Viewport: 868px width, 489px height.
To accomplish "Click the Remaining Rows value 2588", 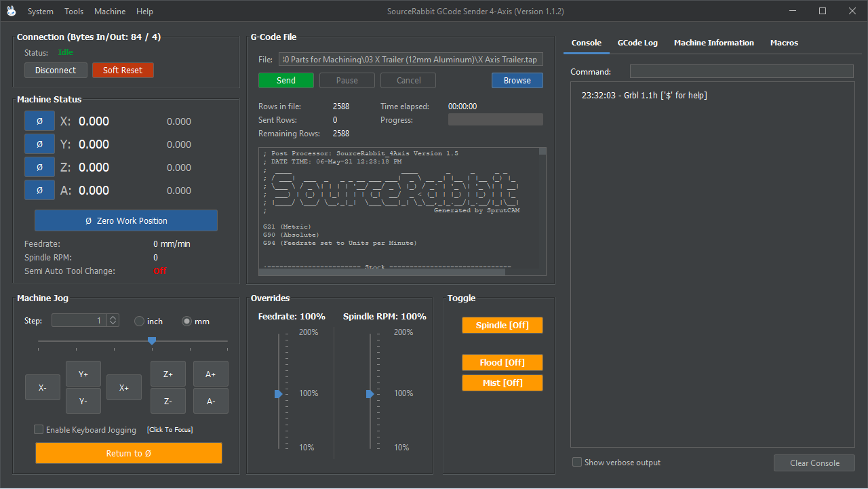I will (x=341, y=134).
